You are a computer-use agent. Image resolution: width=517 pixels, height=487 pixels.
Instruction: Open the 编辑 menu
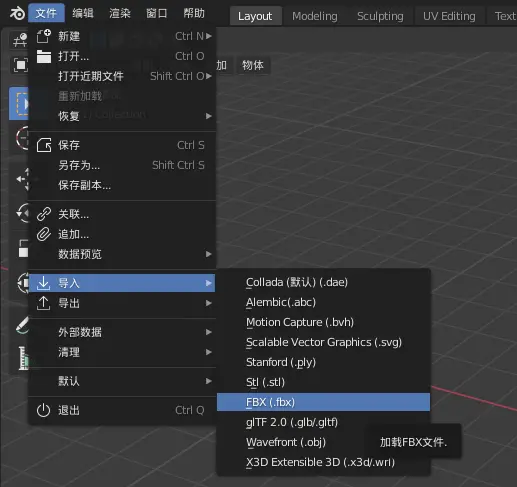point(83,13)
